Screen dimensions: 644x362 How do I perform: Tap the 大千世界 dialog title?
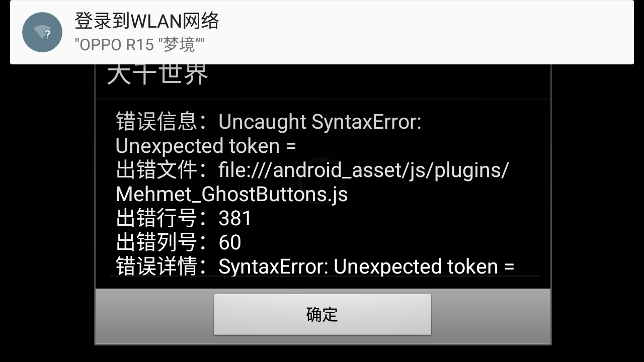[157, 74]
